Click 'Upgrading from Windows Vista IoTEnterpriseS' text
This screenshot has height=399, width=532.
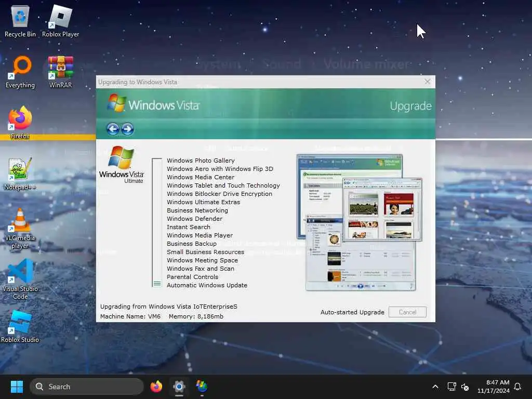[x=169, y=307]
